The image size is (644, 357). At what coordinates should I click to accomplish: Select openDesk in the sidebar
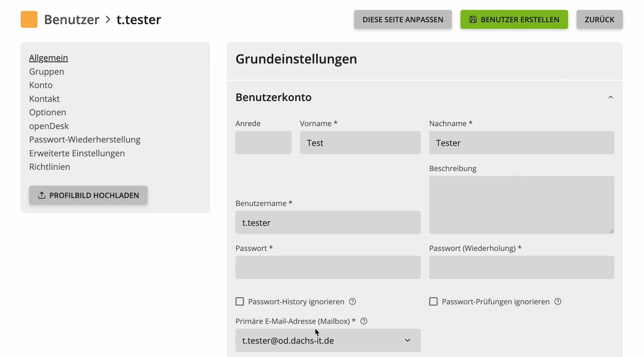[49, 126]
